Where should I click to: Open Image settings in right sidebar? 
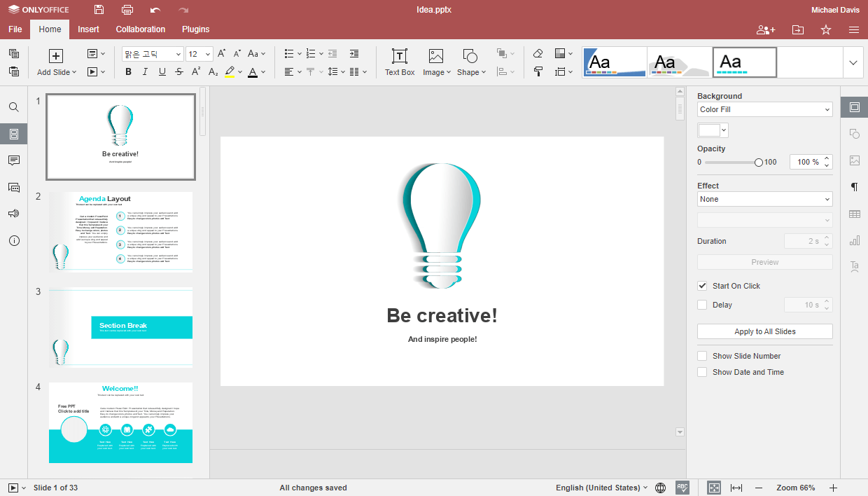click(854, 160)
